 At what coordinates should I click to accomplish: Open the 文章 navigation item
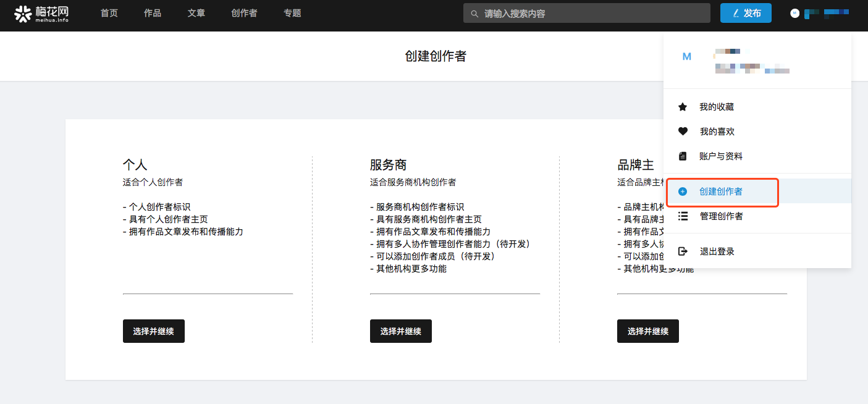pyautogui.click(x=196, y=13)
